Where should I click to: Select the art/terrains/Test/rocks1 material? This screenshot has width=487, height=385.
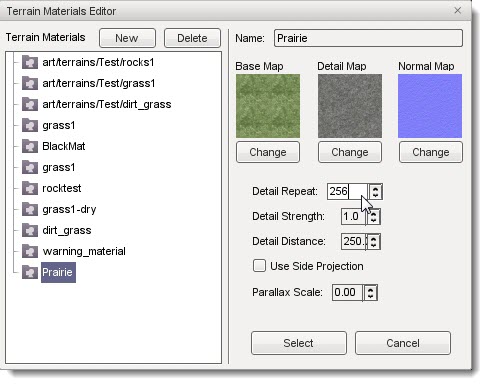(x=98, y=62)
